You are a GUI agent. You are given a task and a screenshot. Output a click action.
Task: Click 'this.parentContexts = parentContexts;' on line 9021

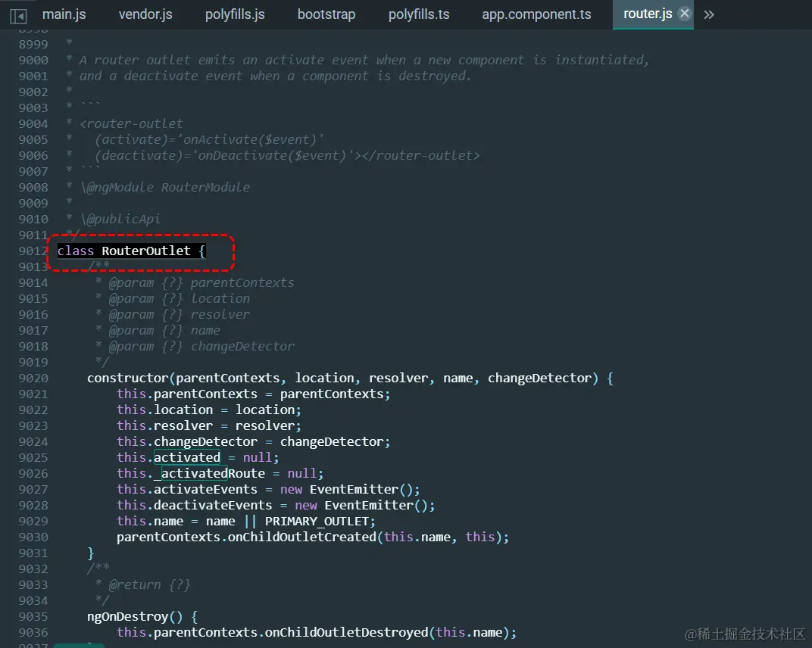coord(254,394)
